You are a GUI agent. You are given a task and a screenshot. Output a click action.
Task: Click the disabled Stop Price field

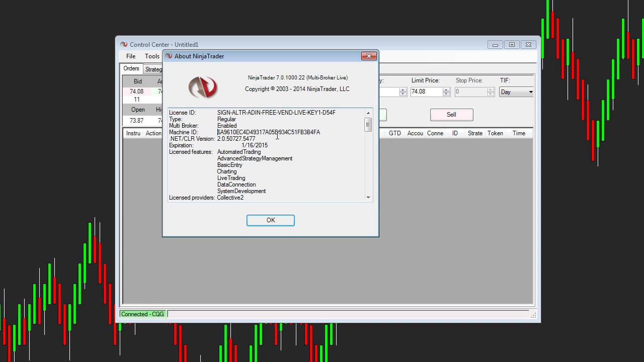471,92
